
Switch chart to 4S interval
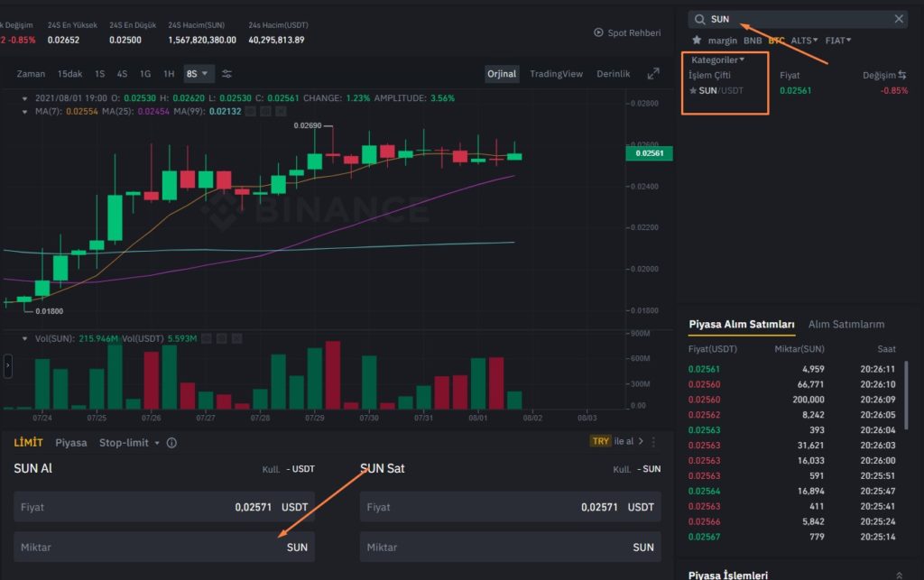[122, 74]
